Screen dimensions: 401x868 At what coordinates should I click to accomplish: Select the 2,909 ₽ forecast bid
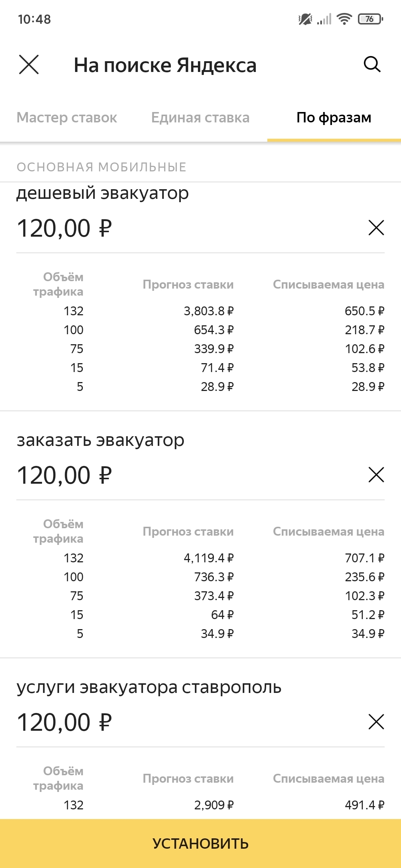pos(213,805)
